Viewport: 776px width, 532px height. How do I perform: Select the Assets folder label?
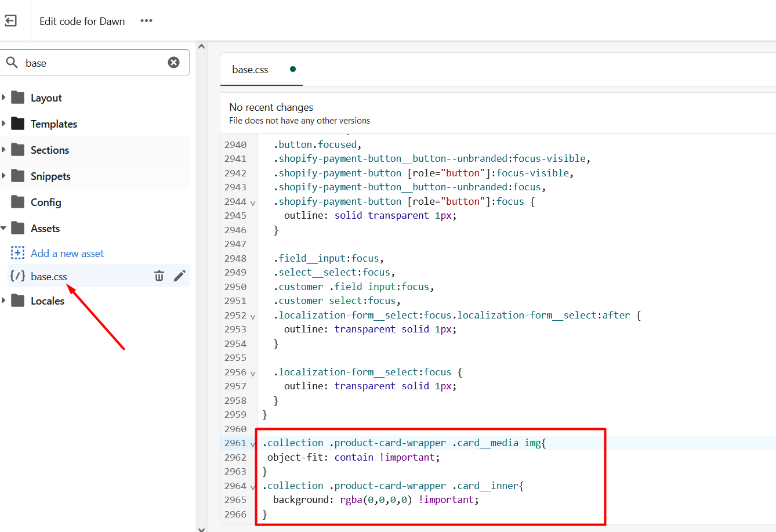coord(45,229)
